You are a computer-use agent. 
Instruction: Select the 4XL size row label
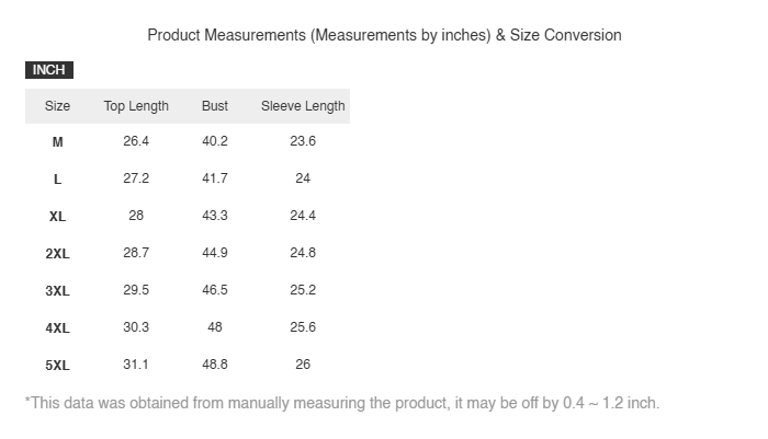(x=57, y=328)
